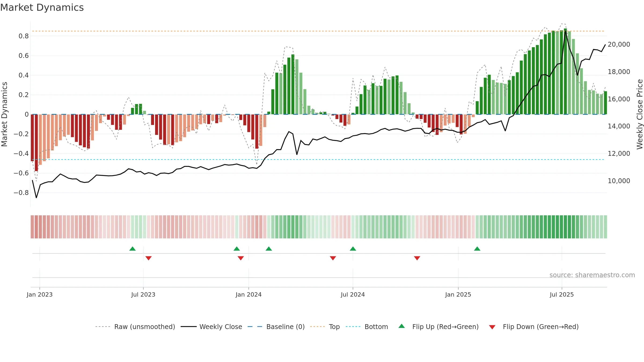
Task: Click the vertical Weekly Close Price axis title
Action: [640, 114]
